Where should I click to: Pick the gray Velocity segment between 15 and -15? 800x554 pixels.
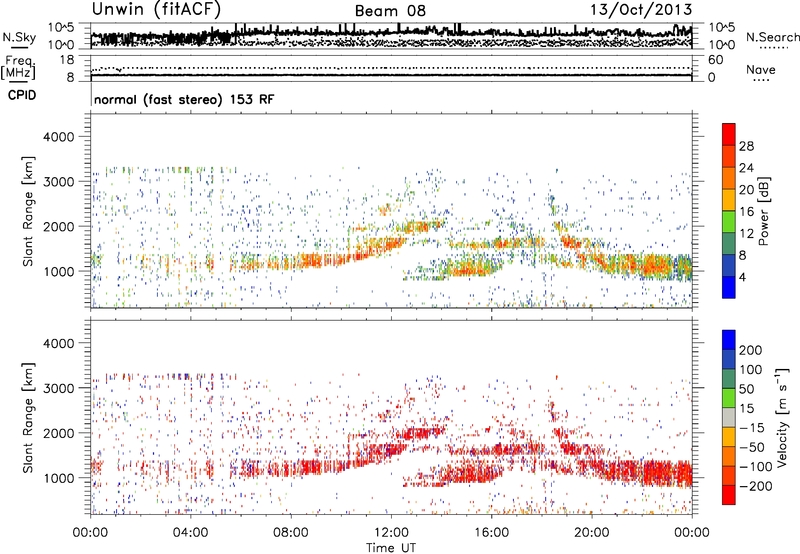tap(729, 418)
